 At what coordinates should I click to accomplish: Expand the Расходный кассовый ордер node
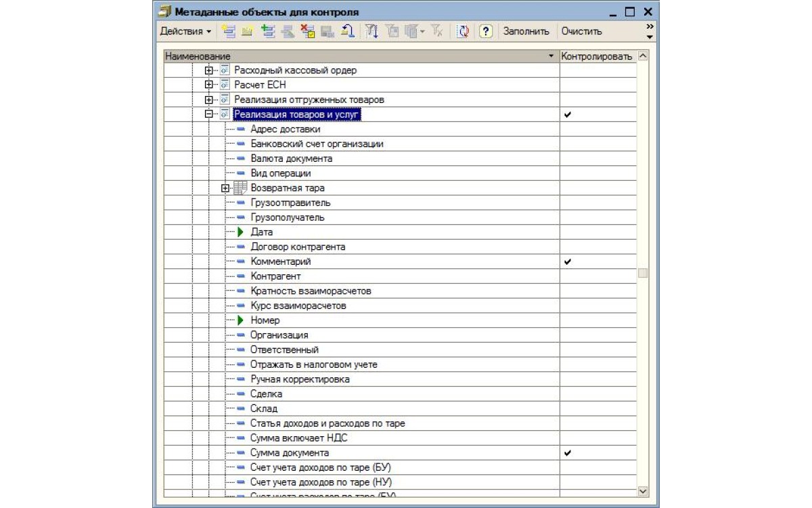point(209,70)
